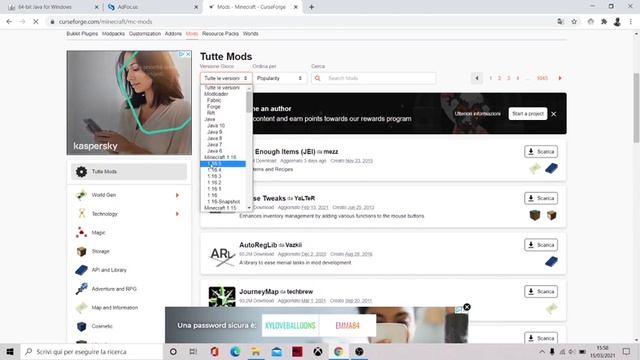Click blue book category icon on JEI card
640x360 pixels.
(x=551, y=168)
